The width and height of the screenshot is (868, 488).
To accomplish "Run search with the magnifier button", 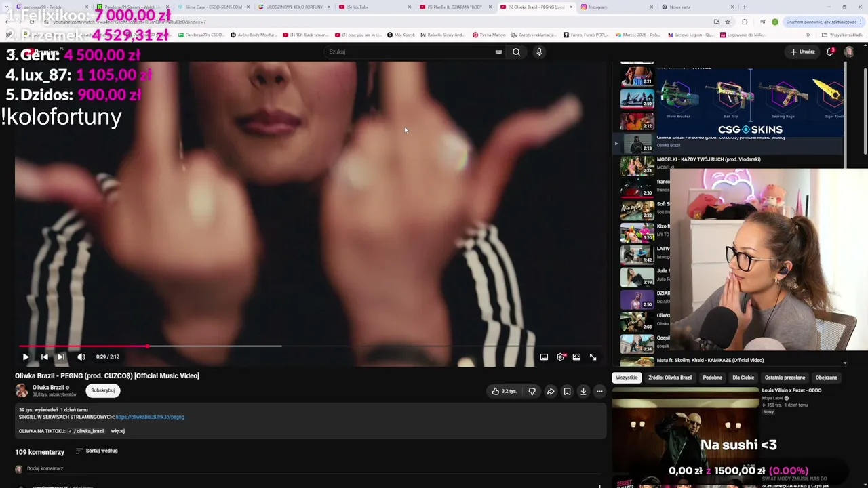I will pyautogui.click(x=516, y=52).
